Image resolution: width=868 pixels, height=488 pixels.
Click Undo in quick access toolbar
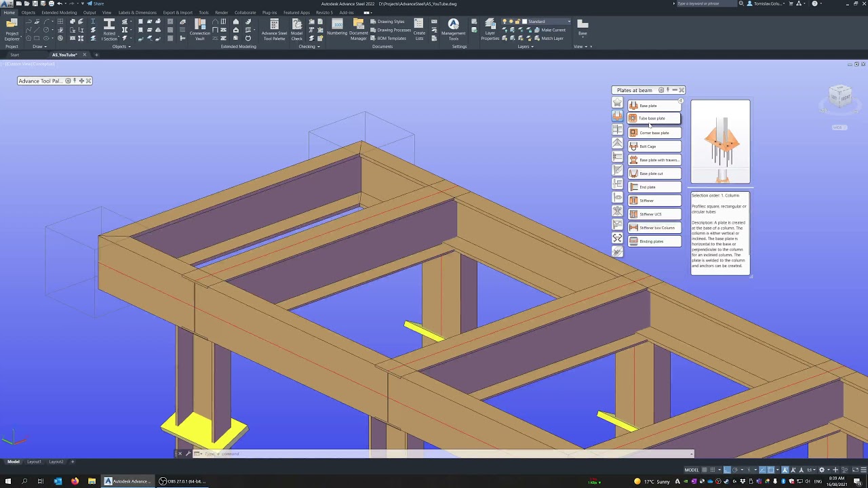point(60,3)
